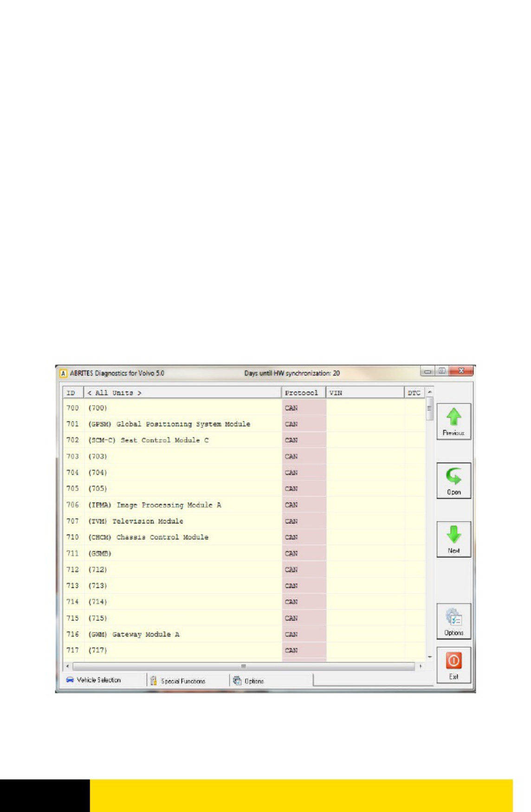Select the Chassis Control Module row

click(244, 537)
